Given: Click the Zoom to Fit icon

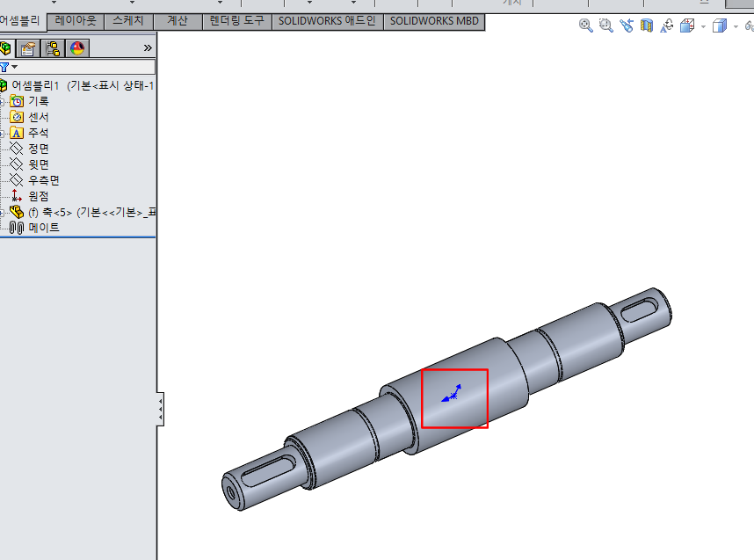Looking at the screenshot, I should point(584,26).
